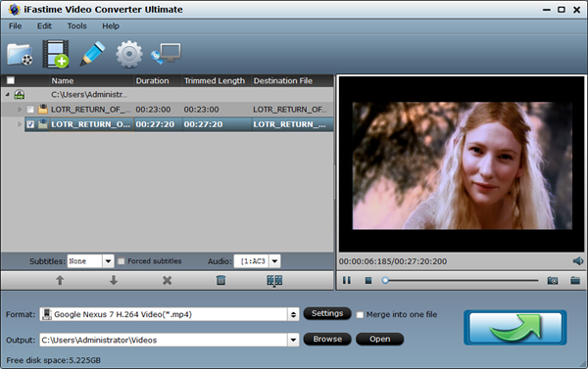Screen dimensions: 588x369
Task: Click the Open output folder button
Action: (379, 339)
